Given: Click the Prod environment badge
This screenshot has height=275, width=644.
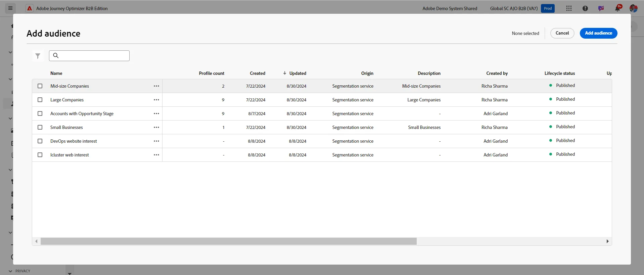Looking at the screenshot, I should 548,8.
